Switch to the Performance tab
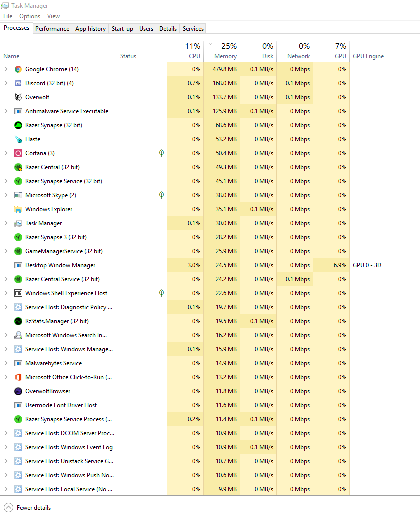The image size is (420, 520). pos(52,29)
